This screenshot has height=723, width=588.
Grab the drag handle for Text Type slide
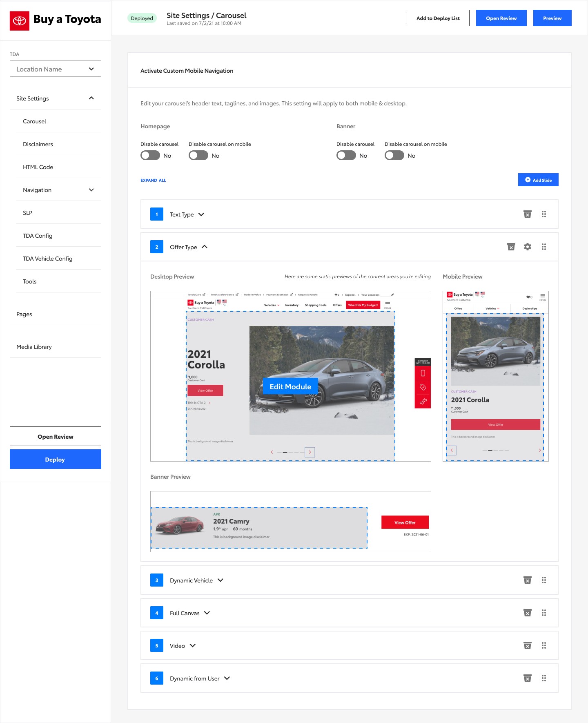click(544, 214)
